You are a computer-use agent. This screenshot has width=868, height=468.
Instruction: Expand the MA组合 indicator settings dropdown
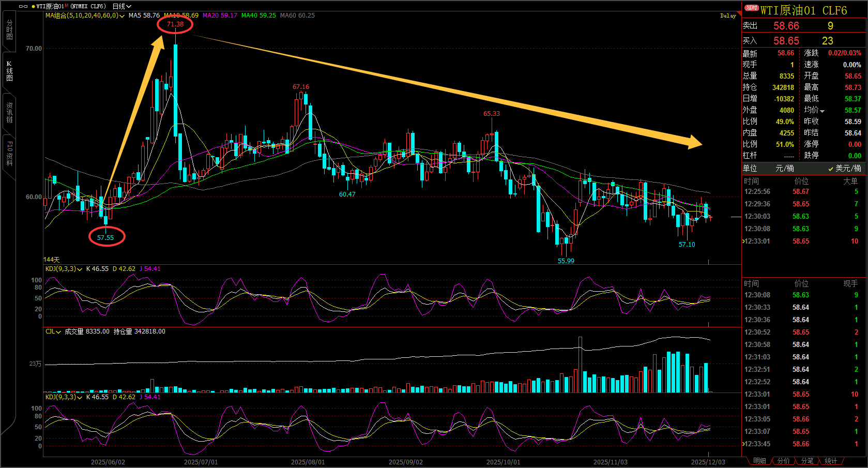pos(122,16)
